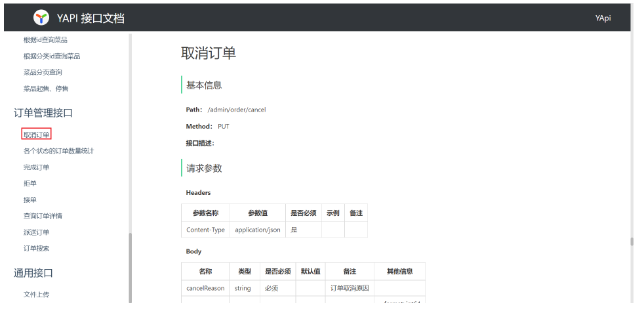Open 拒单 in sidebar
Screen dimensions: 644x313
pos(30,184)
